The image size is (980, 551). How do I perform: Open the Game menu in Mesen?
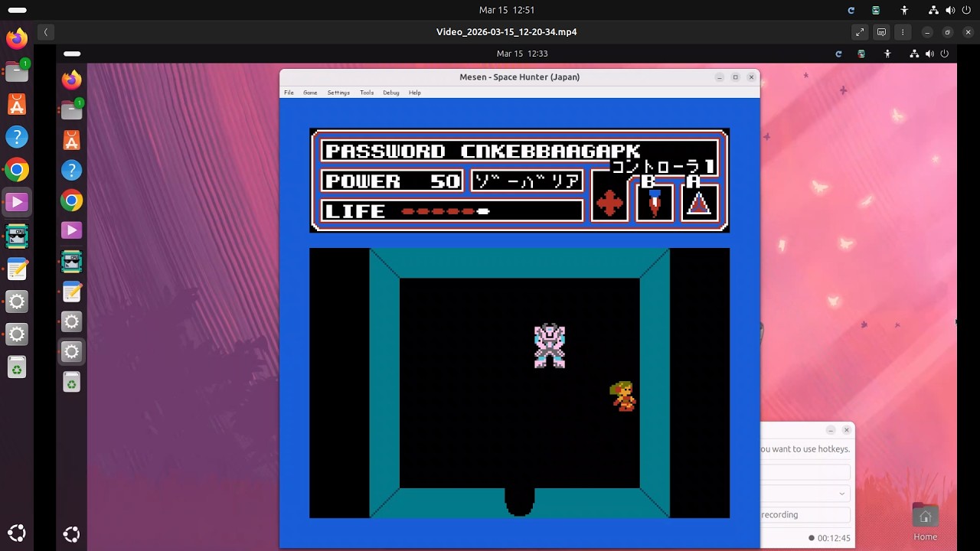pyautogui.click(x=310, y=93)
